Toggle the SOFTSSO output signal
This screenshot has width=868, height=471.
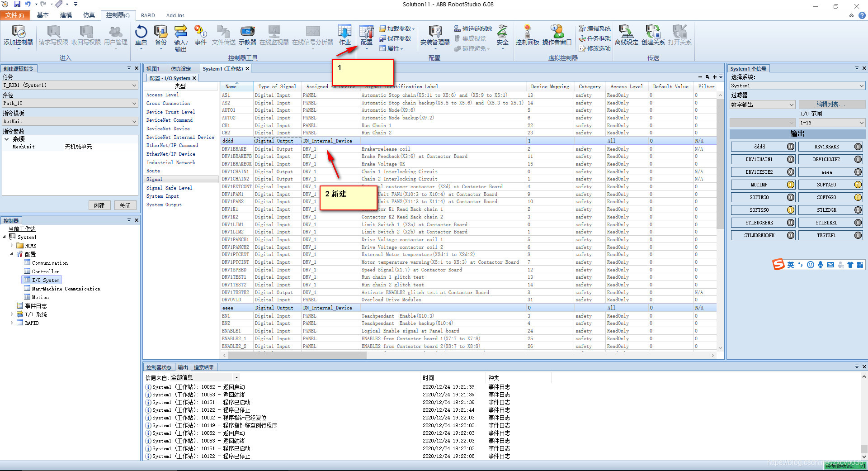pos(763,210)
